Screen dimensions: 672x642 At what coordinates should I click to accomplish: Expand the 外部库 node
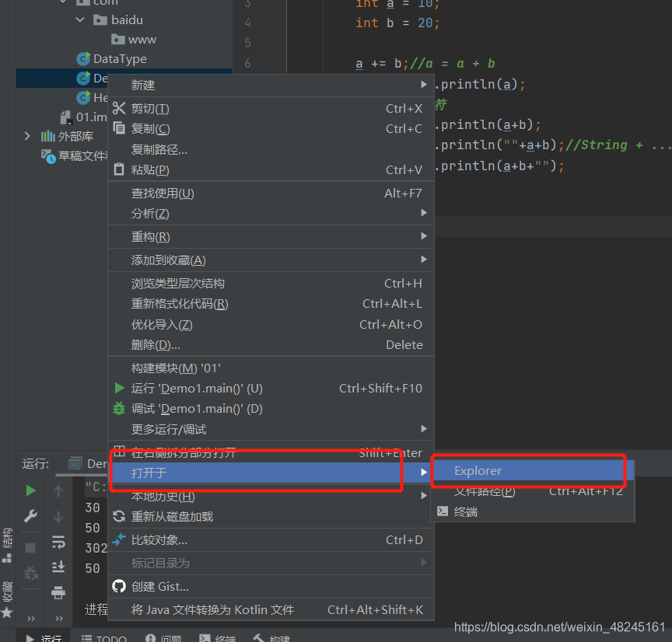27,136
